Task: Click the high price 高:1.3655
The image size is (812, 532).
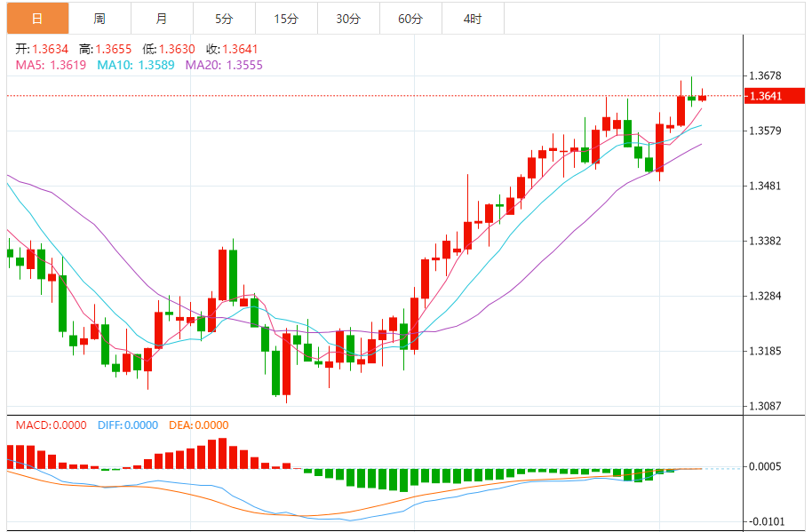Action: point(105,49)
